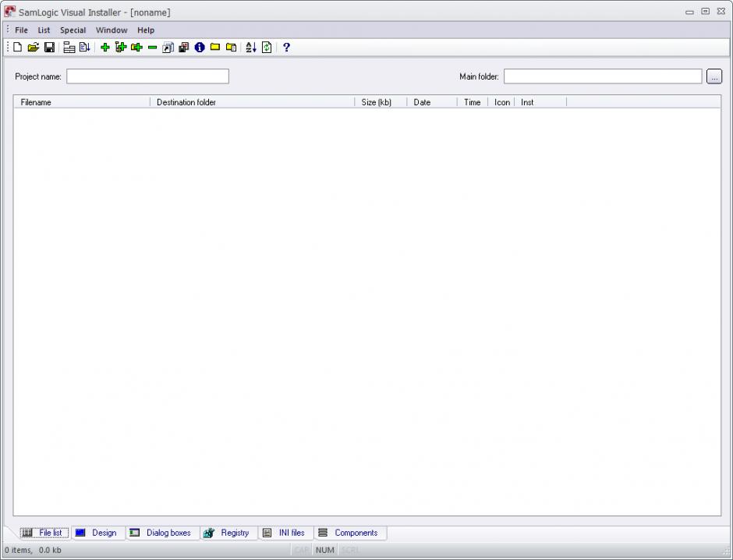Open the Special menu
733x560 pixels.
(73, 30)
